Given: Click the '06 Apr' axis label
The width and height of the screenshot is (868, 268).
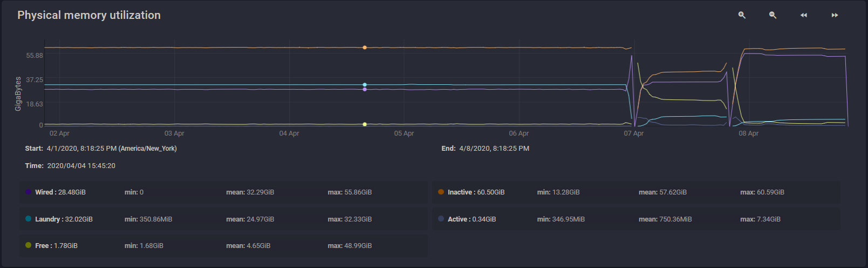Looking at the screenshot, I should tap(519, 133).
